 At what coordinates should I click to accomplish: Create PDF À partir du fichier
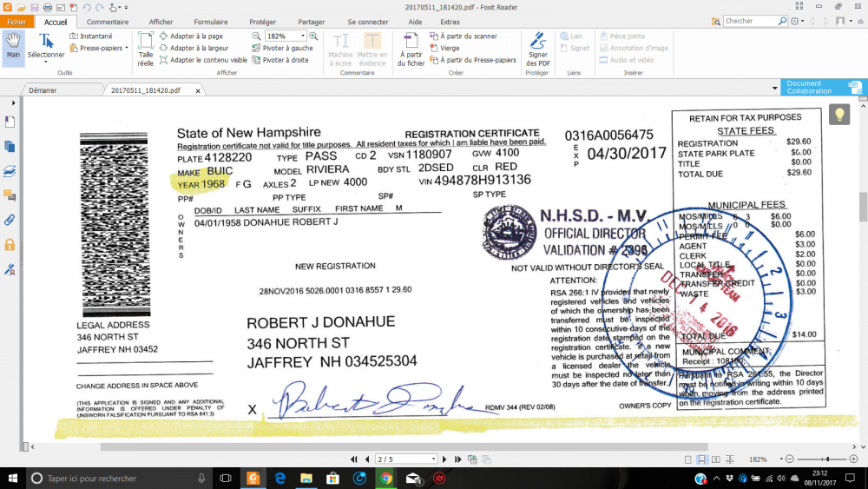(411, 50)
